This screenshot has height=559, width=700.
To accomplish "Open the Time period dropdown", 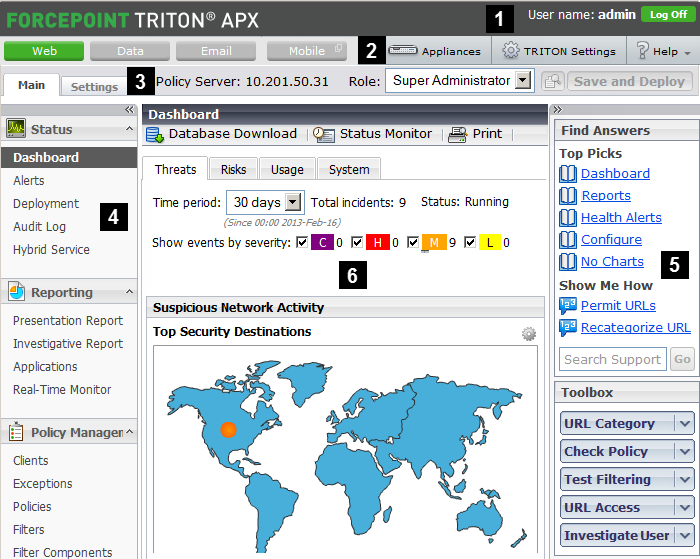I will click(293, 202).
